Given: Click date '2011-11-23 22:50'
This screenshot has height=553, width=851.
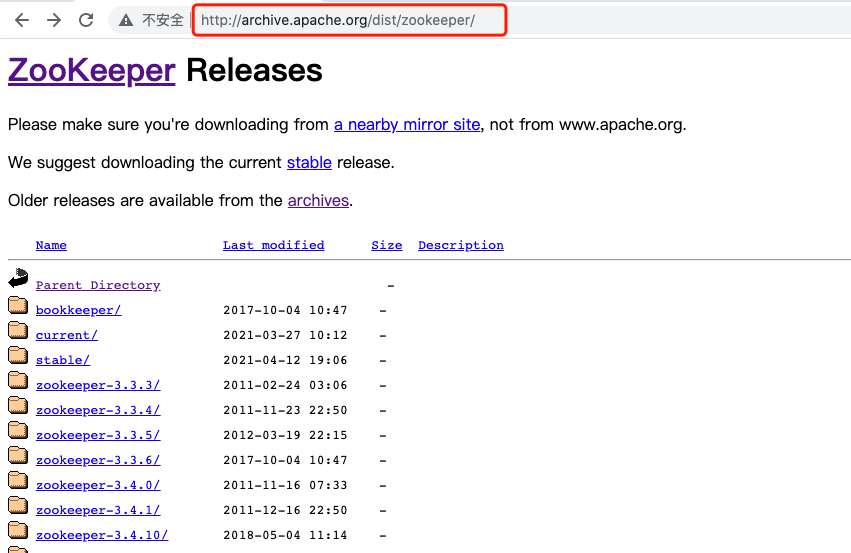Looking at the screenshot, I should click(285, 410).
